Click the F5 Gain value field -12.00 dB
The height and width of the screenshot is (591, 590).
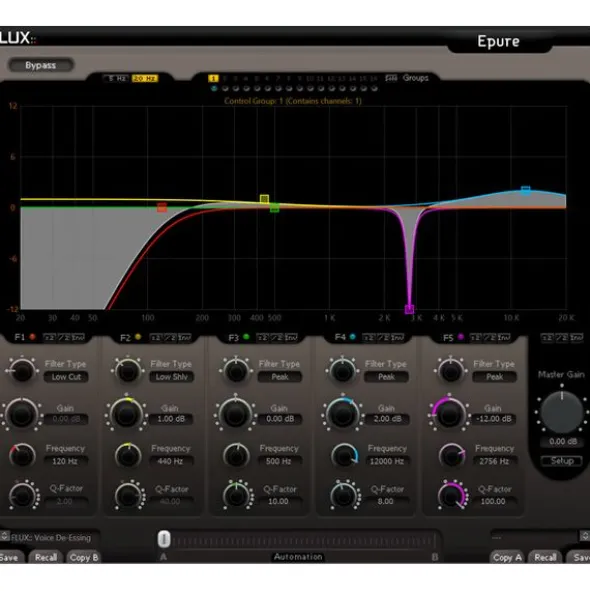(494, 419)
